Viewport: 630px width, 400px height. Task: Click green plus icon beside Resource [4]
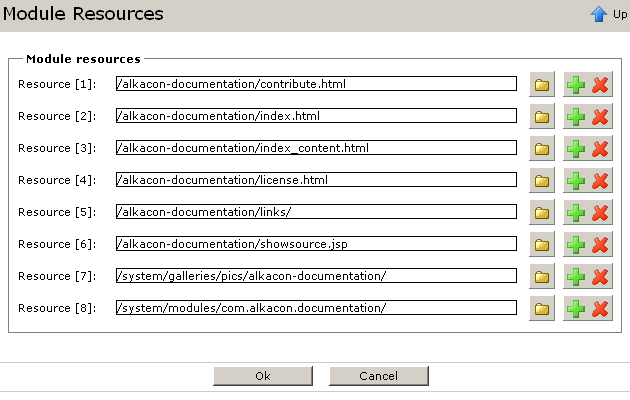pos(576,180)
